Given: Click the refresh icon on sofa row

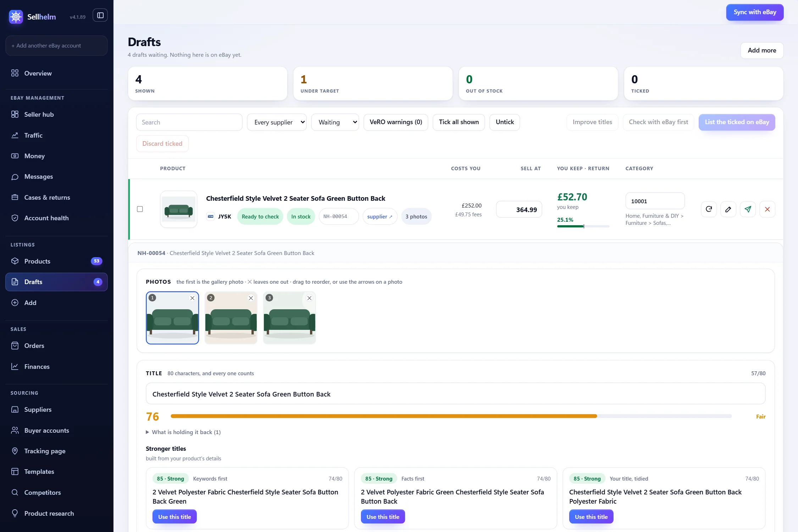Looking at the screenshot, I should 709,209.
